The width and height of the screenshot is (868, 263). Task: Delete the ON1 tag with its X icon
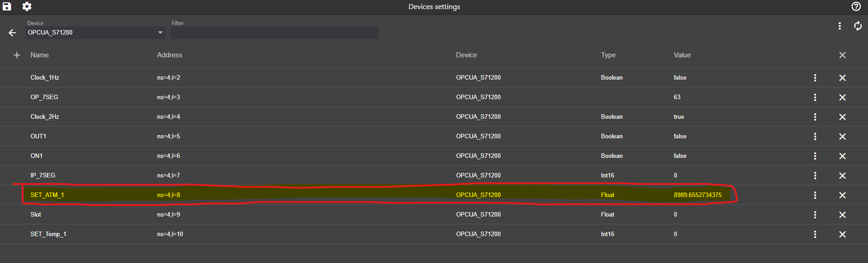coord(842,156)
